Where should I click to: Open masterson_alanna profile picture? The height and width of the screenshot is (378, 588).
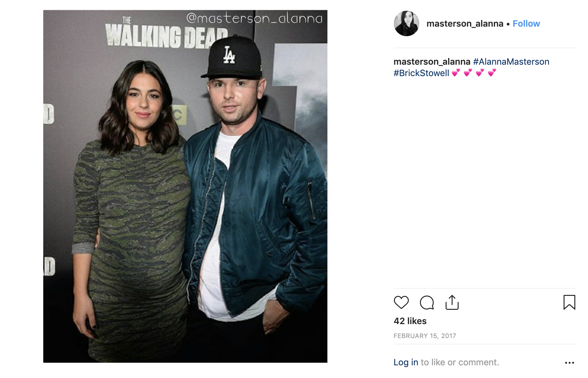tap(406, 23)
